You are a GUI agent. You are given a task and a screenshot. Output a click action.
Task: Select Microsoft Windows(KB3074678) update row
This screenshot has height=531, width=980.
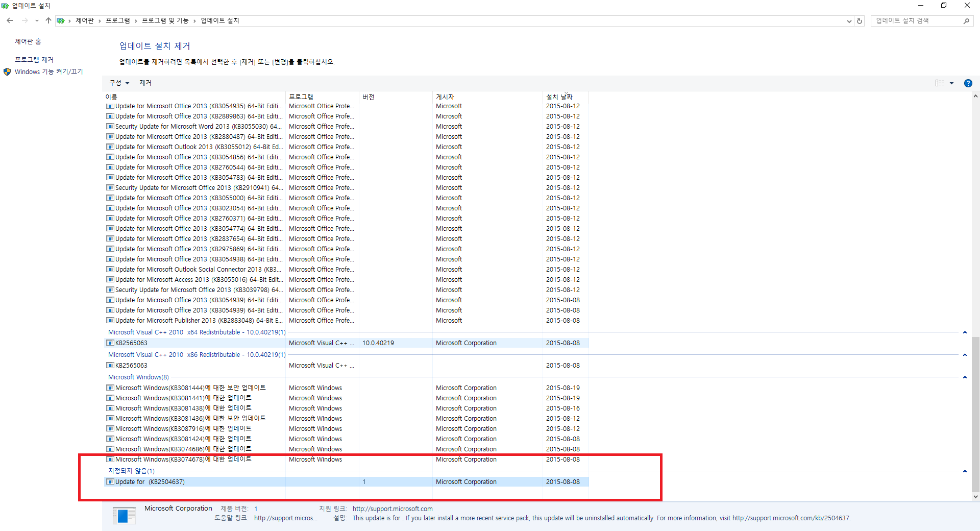coord(346,460)
